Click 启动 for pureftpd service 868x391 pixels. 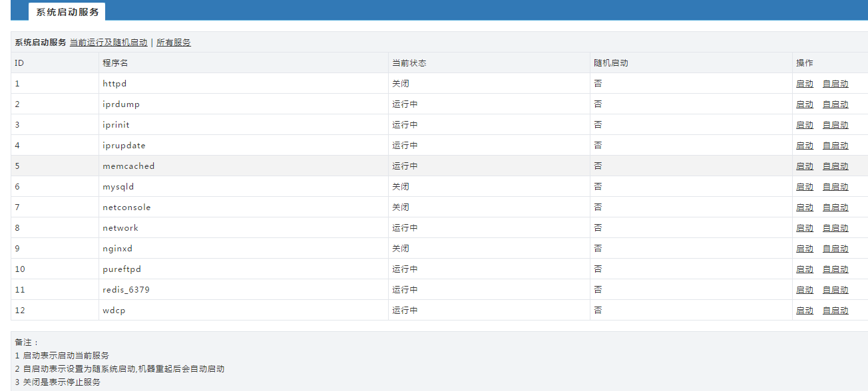tap(805, 269)
